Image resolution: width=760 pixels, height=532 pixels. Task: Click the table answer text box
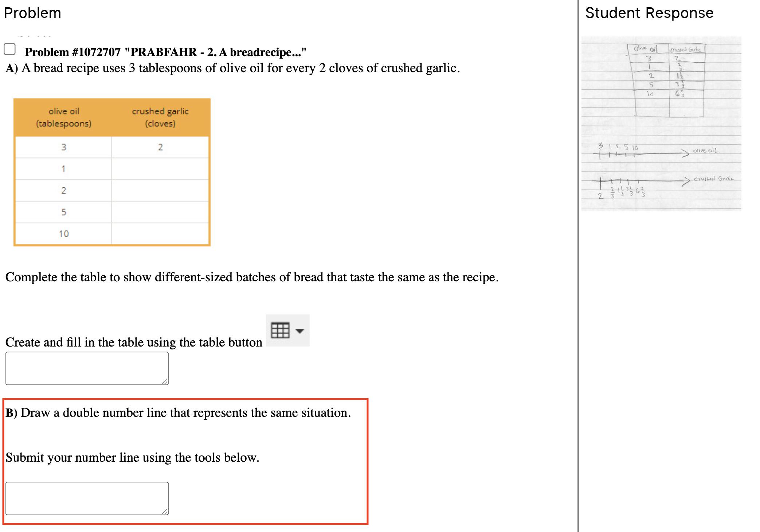[x=87, y=368]
